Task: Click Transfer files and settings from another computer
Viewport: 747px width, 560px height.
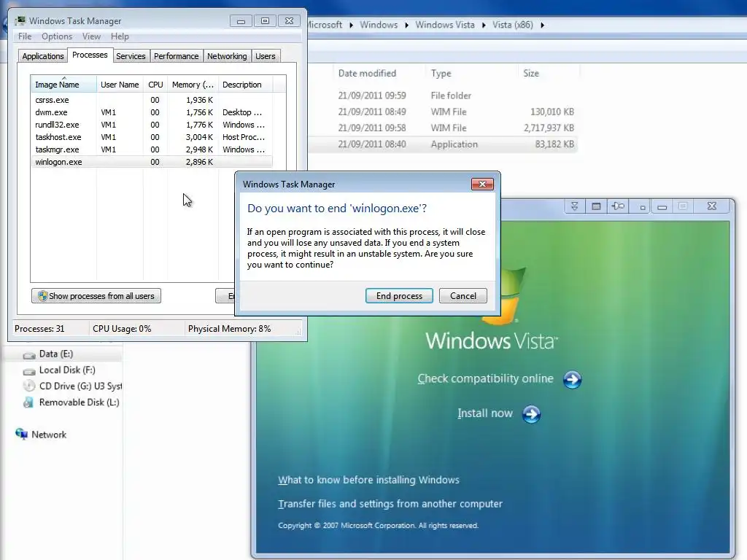Action: coord(390,504)
